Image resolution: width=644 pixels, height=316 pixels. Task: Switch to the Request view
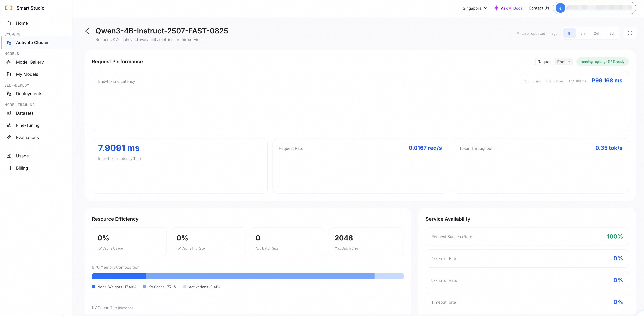(x=545, y=62)
